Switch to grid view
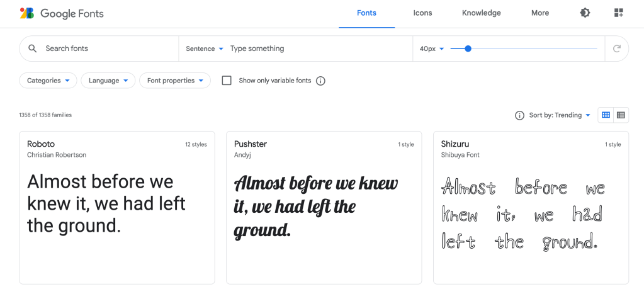Image resolution: width=644 pixels, height=289 pixels. 606,115
